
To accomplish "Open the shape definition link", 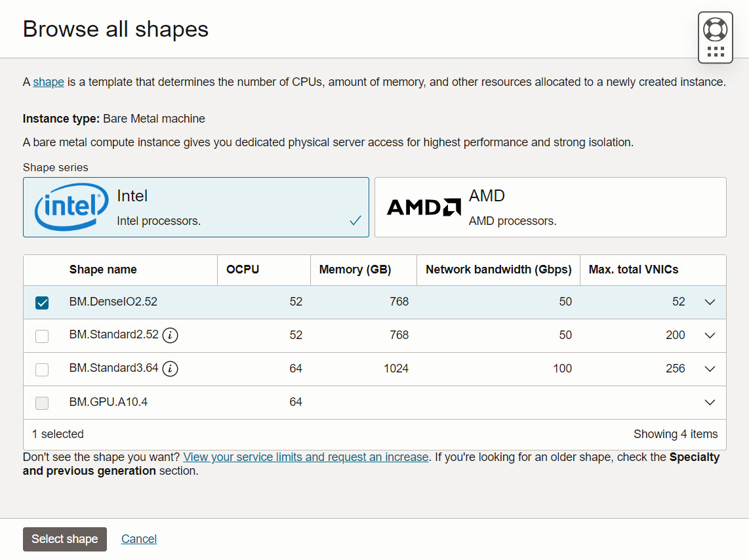I will click(49, 82).
